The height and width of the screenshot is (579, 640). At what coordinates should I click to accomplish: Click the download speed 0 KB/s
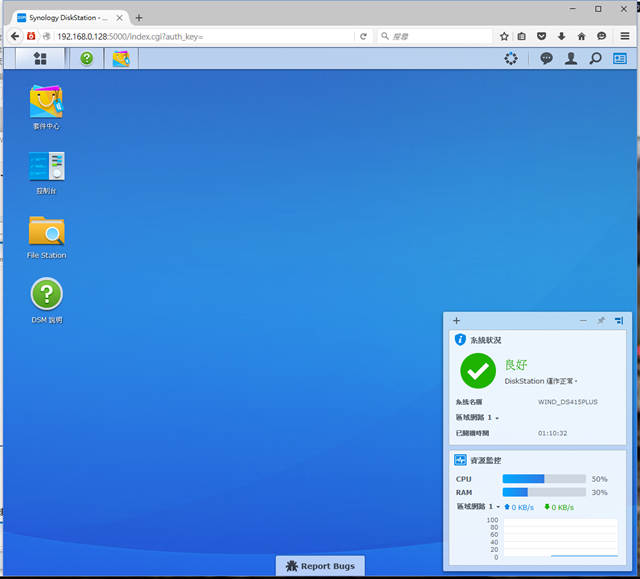click(x=559, y=507)
